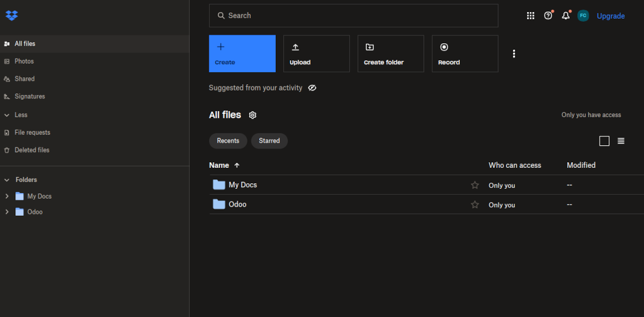This screenshot has width=644, height=317.
Task: Click the File requests sidebar icon
Action: point(7,133)
